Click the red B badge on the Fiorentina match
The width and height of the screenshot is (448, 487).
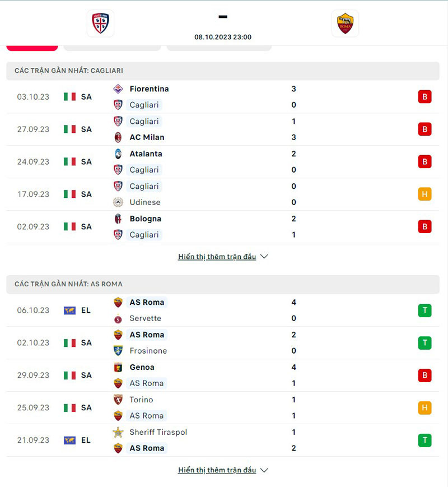click(x=424, y=96)
